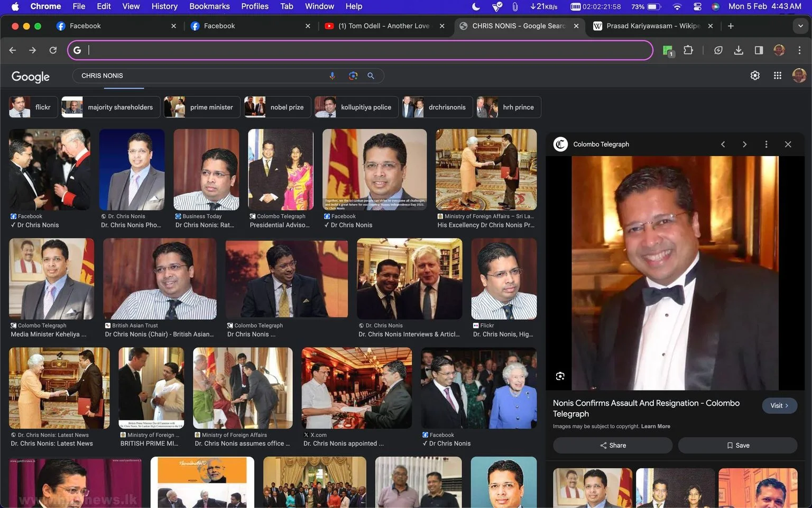Open Chrome extensions puzzle icon
Image resolution: width=812 pixels, height=508 pixels.
pyautogui.click(x=688, y=50)
